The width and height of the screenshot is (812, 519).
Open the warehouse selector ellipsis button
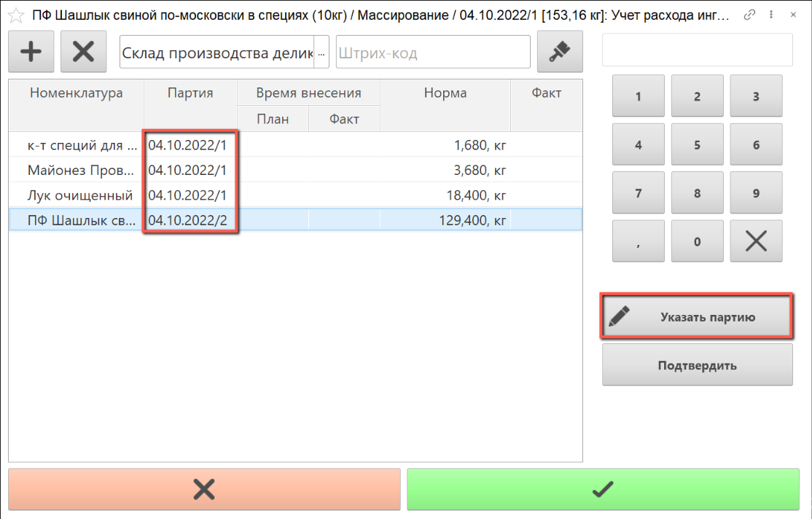(321, 52)
